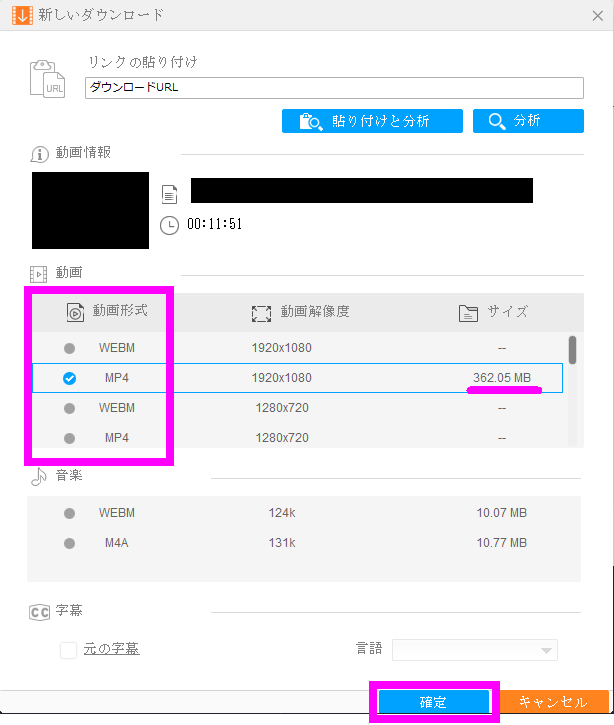Click the film strip icon beside 動画

point(38,274)
